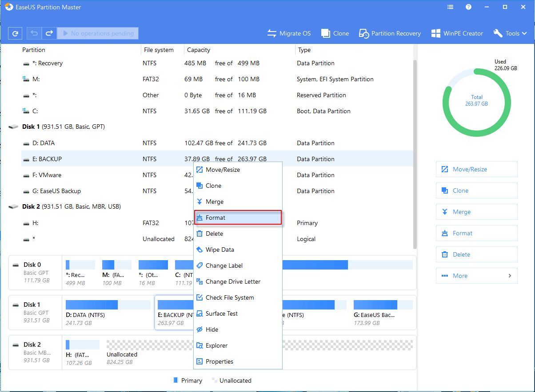Click the Unallocated legend swatch
Image resolution: width=535 pixels, height=392 pixels.
(x=215, y=380)
